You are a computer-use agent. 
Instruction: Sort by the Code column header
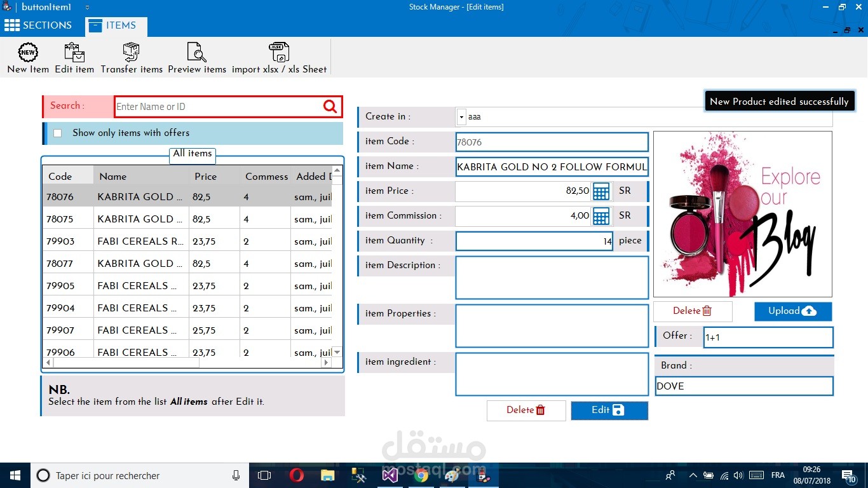pos(68,176)
